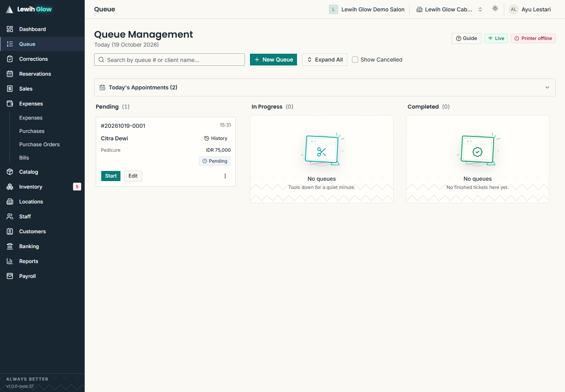Click the New Queue button
The height and width of the screenshot is (392, 565).
coord(273,60)
